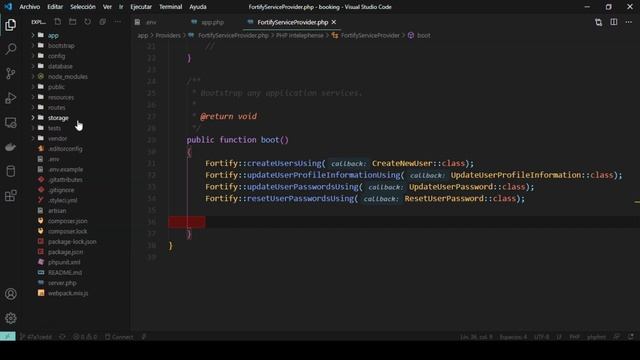Open the Docker view in activity bar
This screenshot has width=640, height=360.
coord(11,147)
